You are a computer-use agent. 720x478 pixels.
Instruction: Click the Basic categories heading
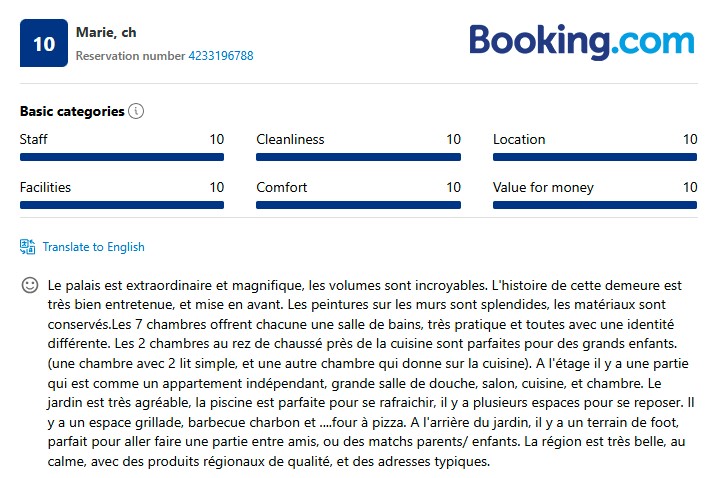(72, 111)
